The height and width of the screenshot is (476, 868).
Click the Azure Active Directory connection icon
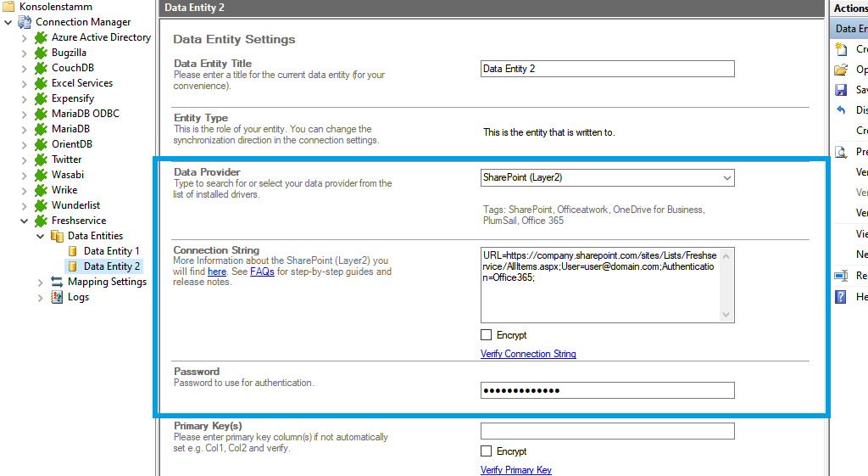41,37
